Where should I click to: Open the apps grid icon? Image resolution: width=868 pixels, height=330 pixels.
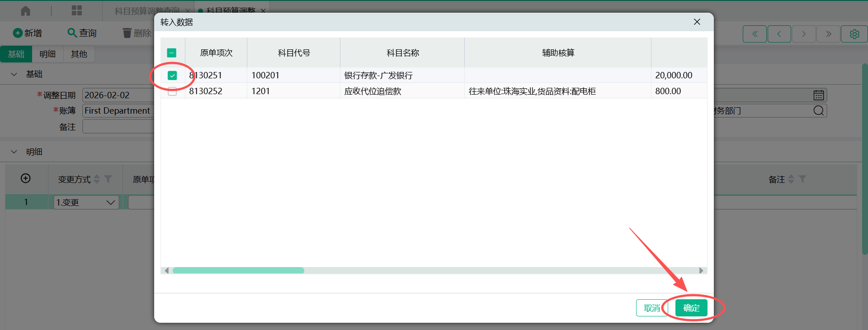coord(77,10)
